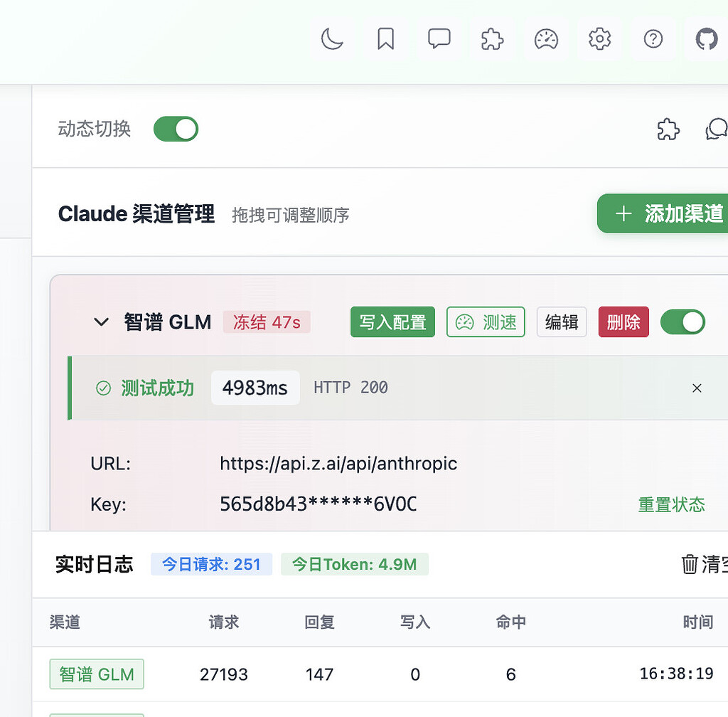Click the 今日Token: 4.9M badge
The width and height of the screenshot is (728, 717).
pos(354,564)
